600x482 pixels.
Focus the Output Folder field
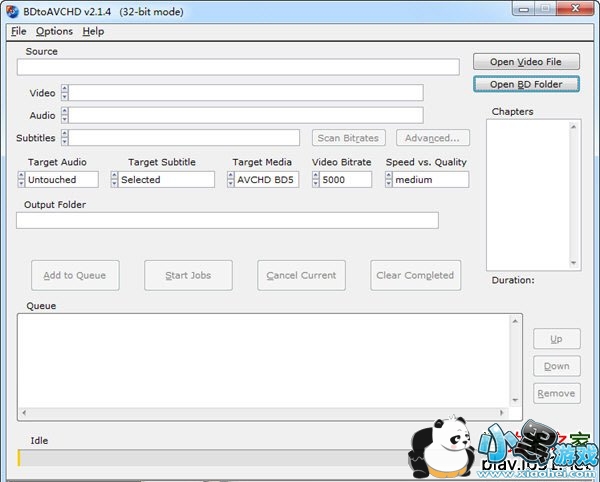227,220
